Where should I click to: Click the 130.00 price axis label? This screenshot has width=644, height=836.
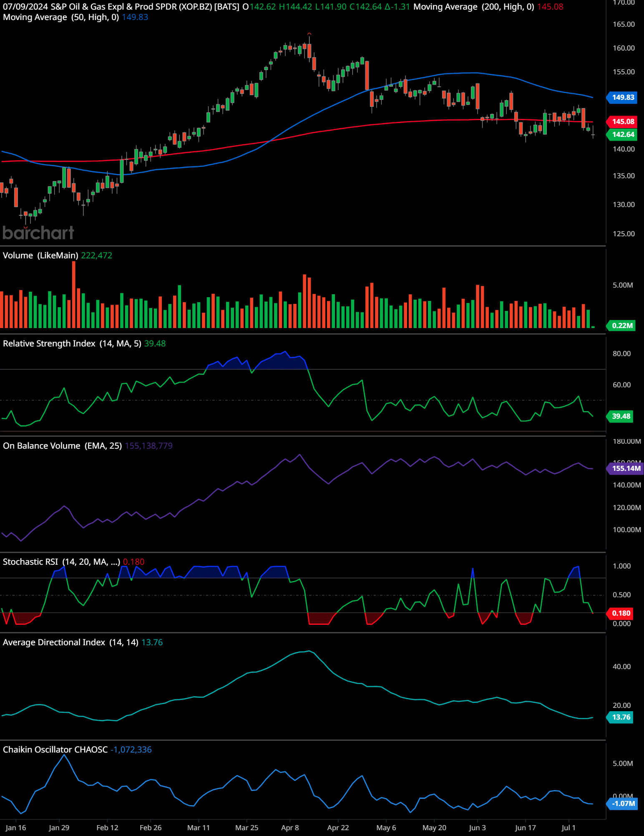624,205
